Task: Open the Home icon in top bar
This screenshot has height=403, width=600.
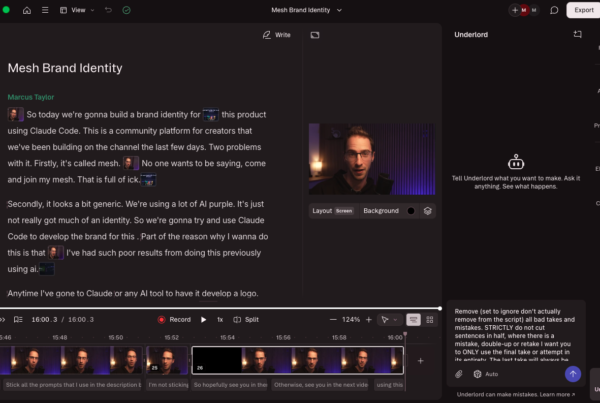Action: 27,10
